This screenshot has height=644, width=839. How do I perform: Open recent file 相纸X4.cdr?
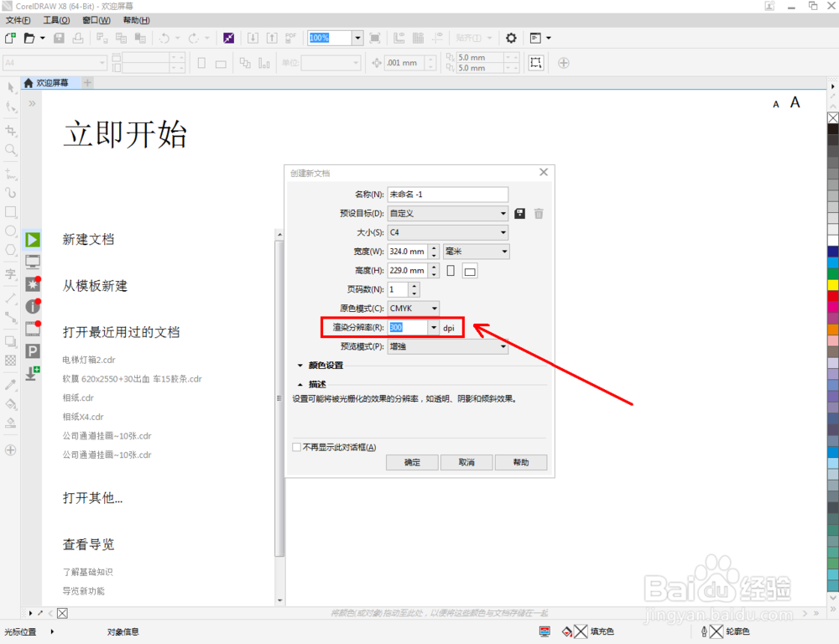(x=83, y=417)
